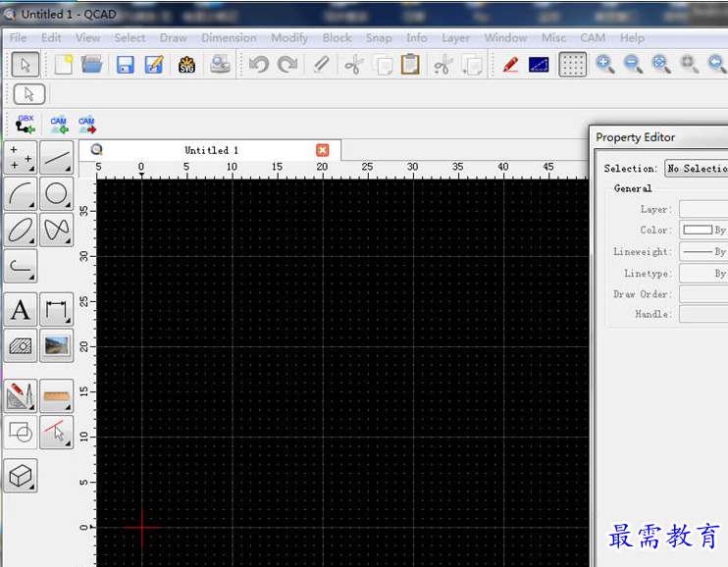
Task: Open the Snap menu
Action: (379, 37)
